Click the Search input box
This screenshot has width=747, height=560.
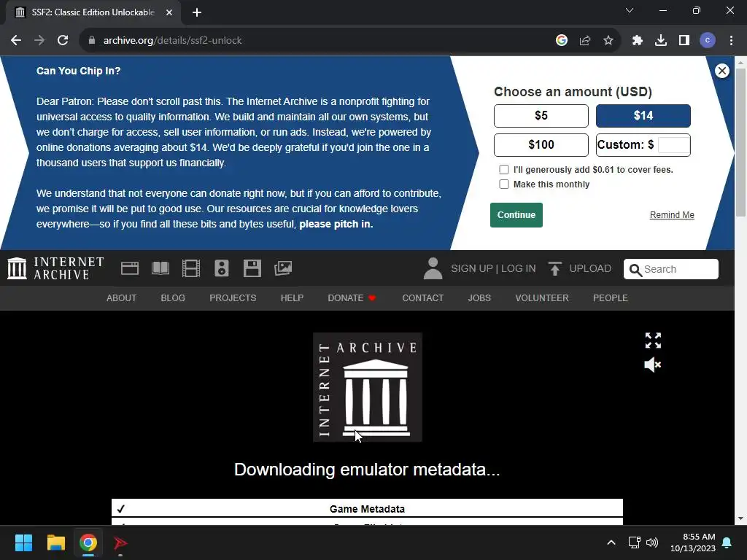pos(671,269)
